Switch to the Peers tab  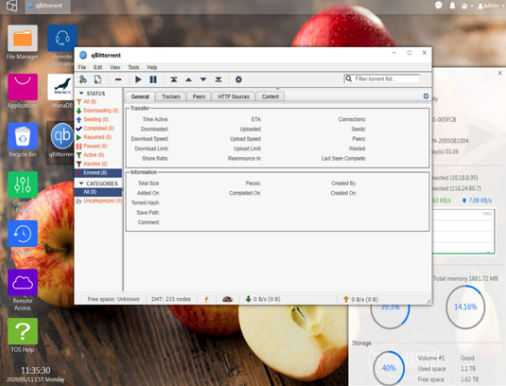(199, 97)
